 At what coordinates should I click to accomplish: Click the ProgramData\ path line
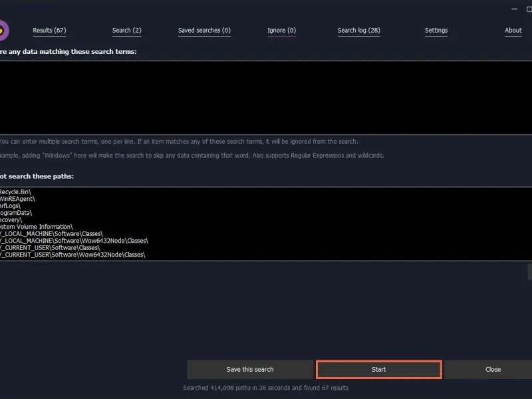click(x=16, y=213)
